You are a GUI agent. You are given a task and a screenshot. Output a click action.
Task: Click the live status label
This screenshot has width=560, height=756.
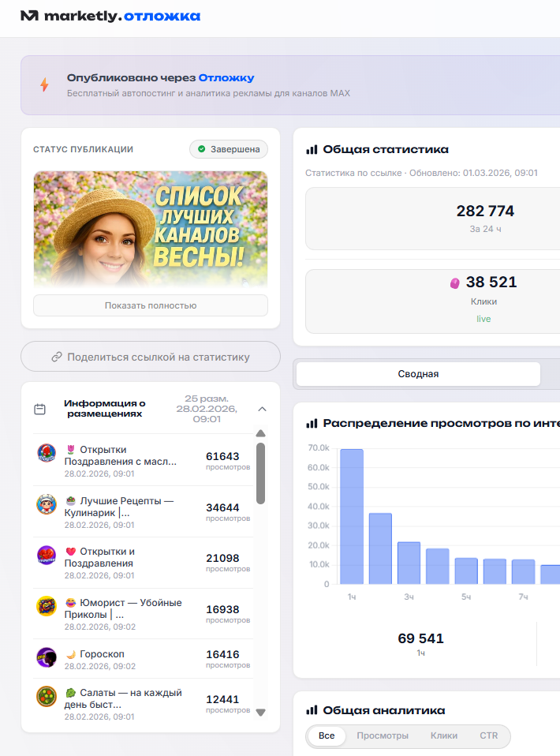click(483, 319)
